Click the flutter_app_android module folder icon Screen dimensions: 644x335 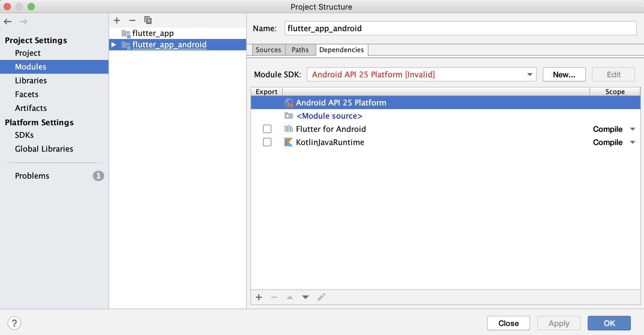126,45
